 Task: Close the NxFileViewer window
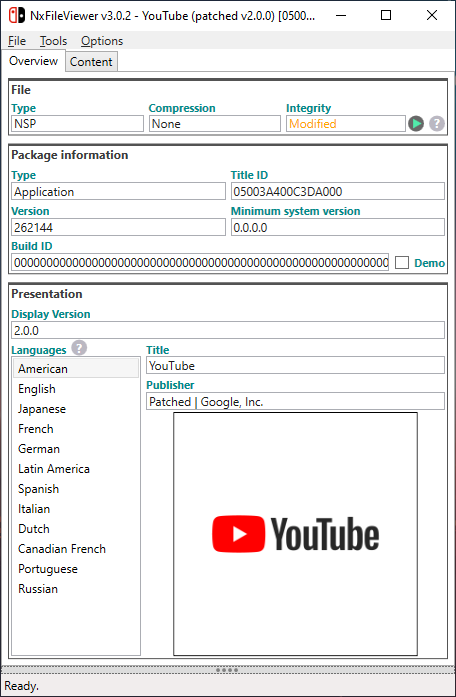pos(432,16)
